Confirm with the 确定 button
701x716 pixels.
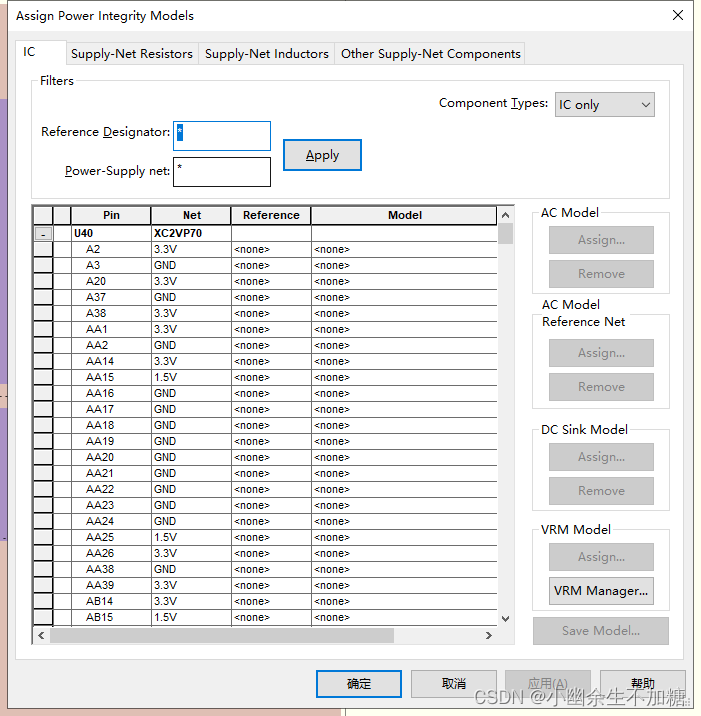coord(358,684)
